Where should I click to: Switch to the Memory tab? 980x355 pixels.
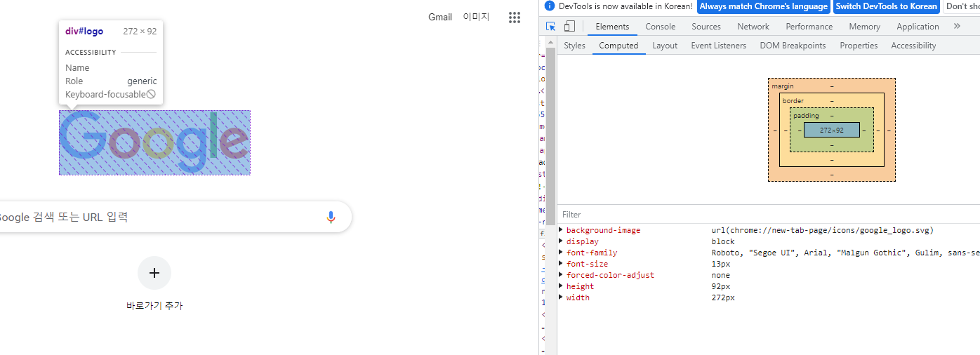pyautogui.click(x=864, y=27)
